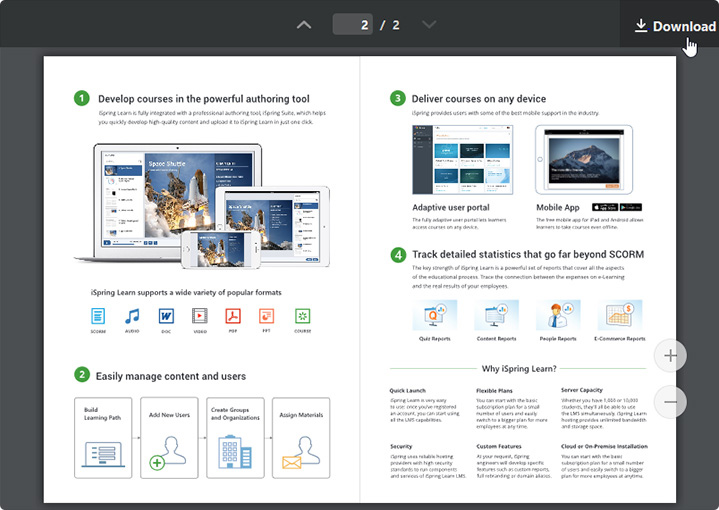This screenshot has height=510, width=719.
Task: Click 'iSpring Learn supports a wide variety' text
Action: (186, 293)
